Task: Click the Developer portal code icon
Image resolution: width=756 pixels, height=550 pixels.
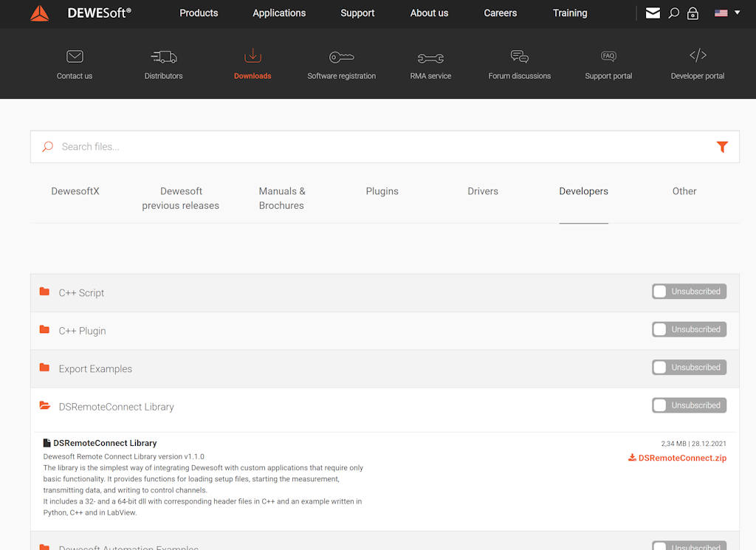Action: point(698,55)
